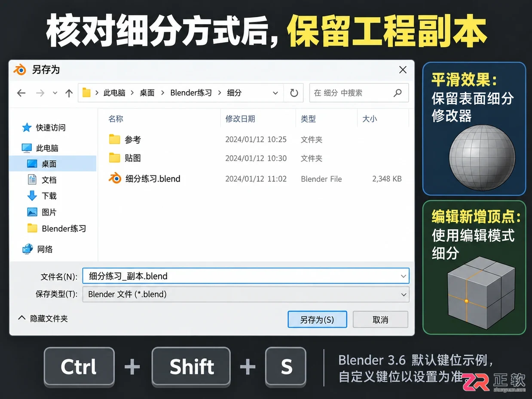Click the 2,348 KB size cell

point(387,179)
